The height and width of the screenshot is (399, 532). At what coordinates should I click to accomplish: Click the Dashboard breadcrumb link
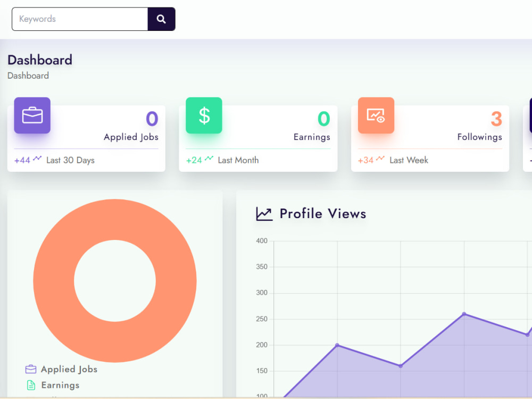point(28,76)
